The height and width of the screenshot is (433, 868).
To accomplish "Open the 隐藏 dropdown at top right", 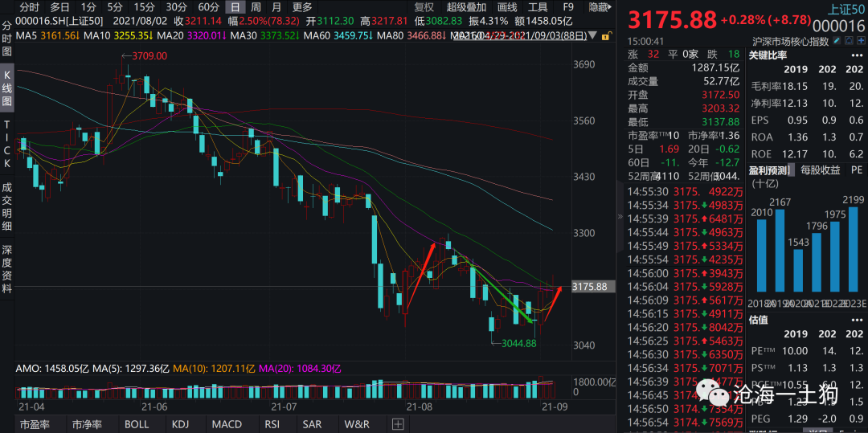I will [600, 7].
